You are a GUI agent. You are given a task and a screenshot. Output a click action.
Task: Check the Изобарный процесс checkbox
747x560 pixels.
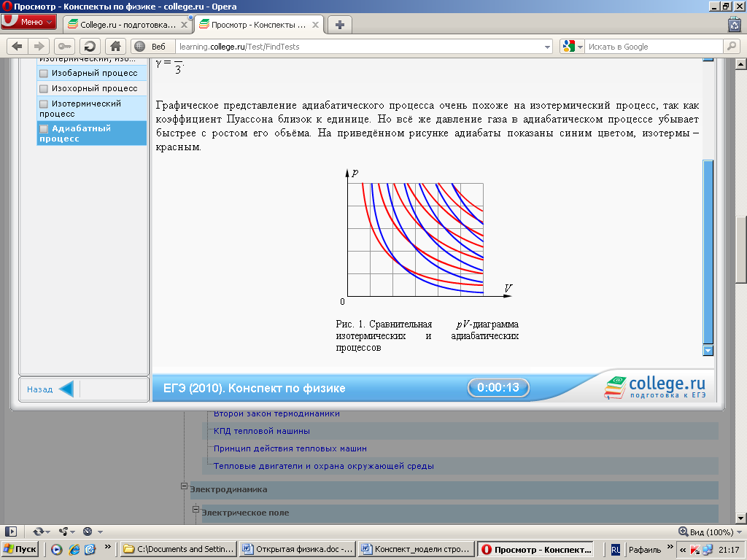[44, 74]
